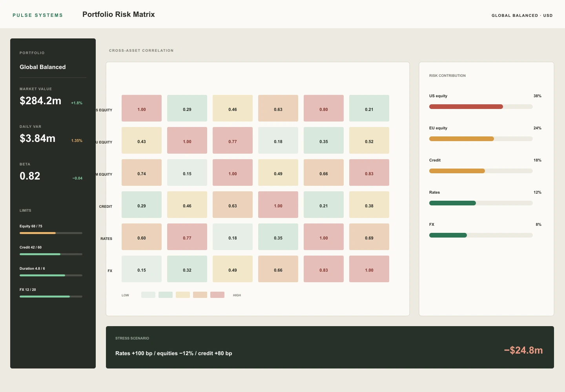Select the 0.38 cell in Credit row
This screenshot has height=392, width=565.
[369, 205]
